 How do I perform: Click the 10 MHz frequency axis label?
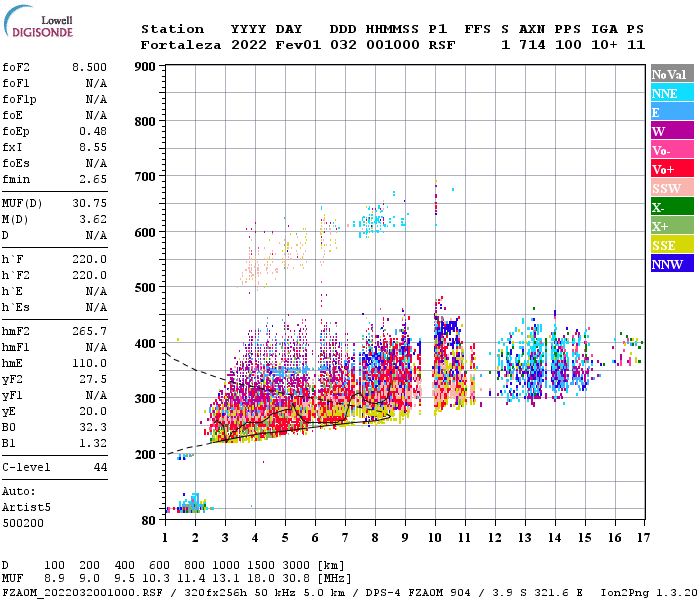coord(435,538)
